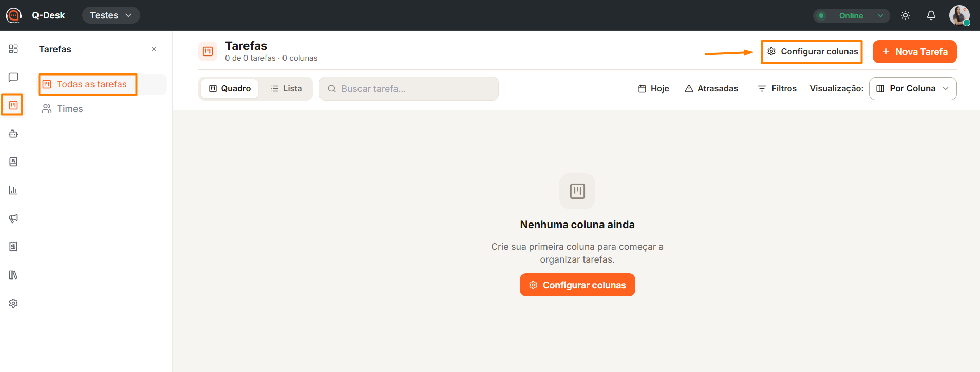Image resolution: width=980 pixels, height=372 pixels.
Task: Expand the Online status dropdown
Action: 852,15
